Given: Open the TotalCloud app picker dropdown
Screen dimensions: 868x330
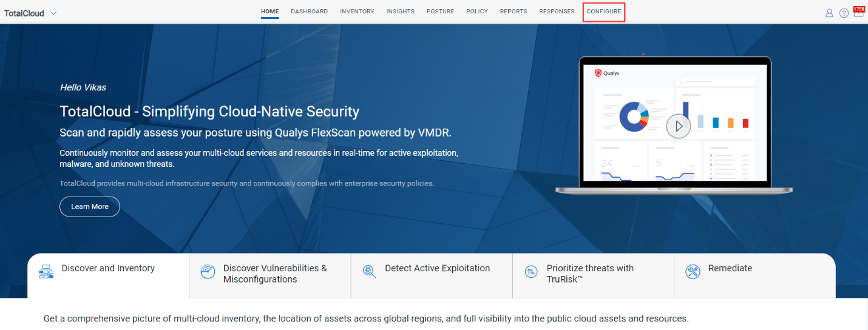Looking at the screenshot, I should [x=53, y=13].
